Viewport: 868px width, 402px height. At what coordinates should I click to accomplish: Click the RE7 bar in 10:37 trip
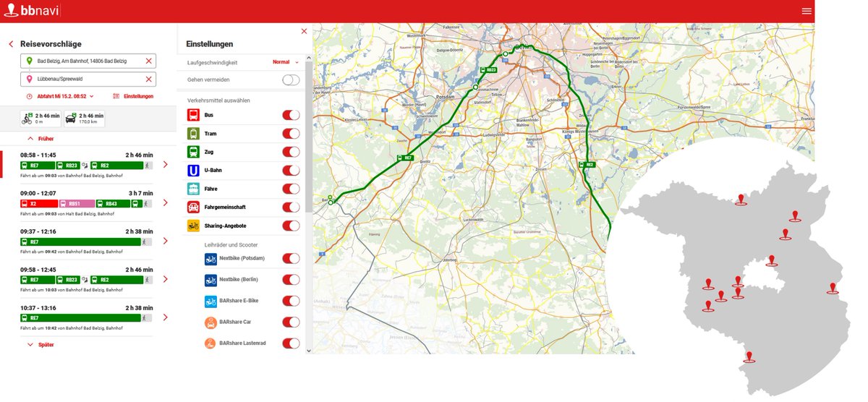[x=80, y=318]
